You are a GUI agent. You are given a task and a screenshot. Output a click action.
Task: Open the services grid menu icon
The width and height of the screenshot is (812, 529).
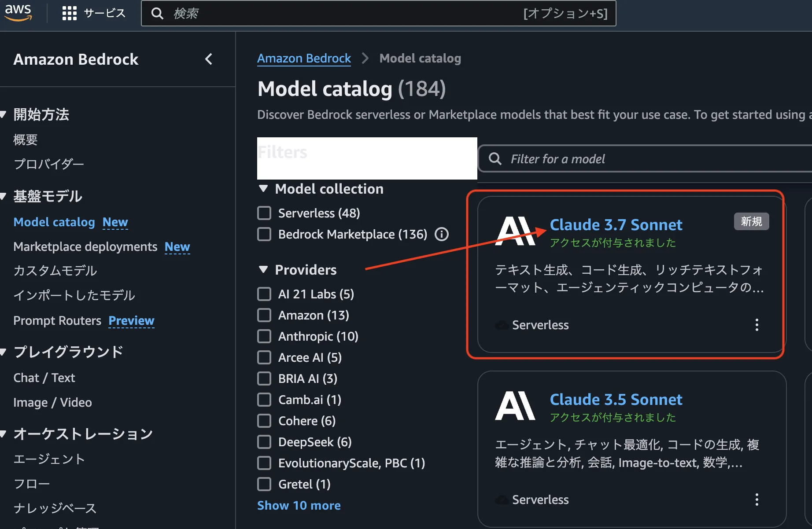point(70,13)
